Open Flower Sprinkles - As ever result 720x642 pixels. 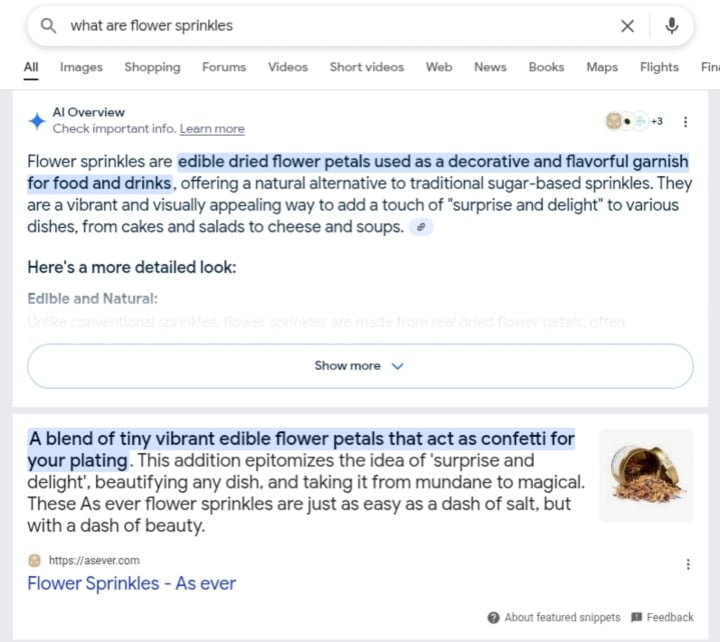[131, 583]
